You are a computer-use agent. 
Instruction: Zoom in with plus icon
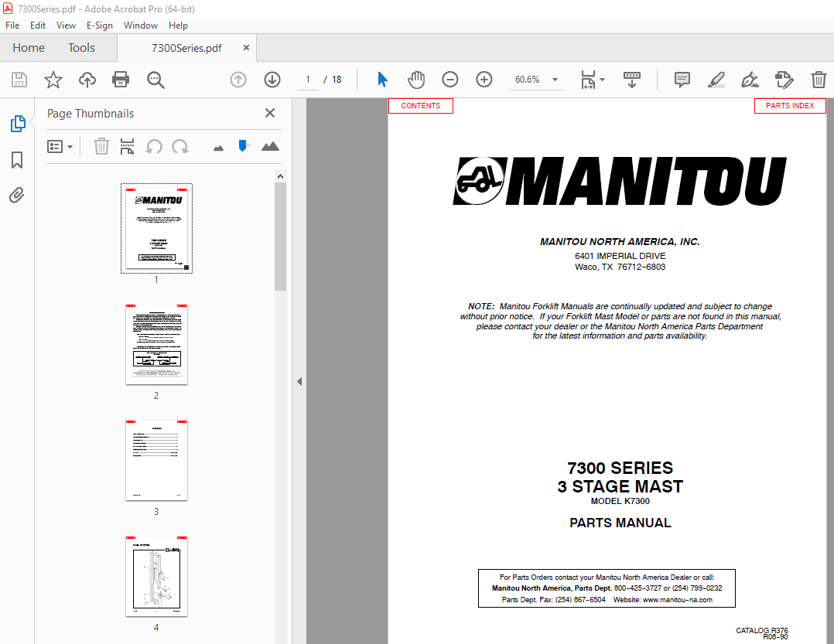484,80
